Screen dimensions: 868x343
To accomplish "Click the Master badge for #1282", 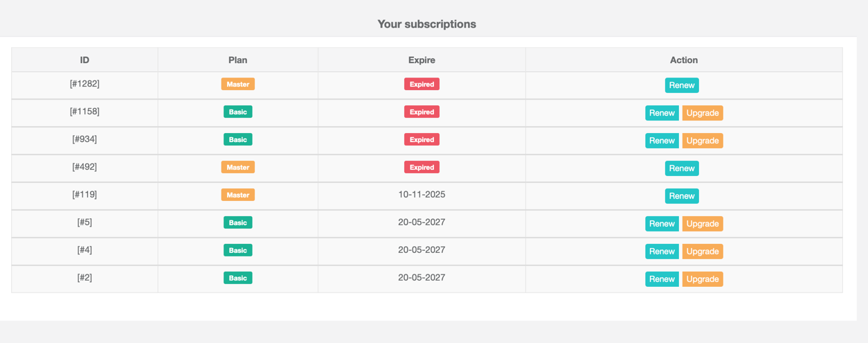I will (238, 84).
